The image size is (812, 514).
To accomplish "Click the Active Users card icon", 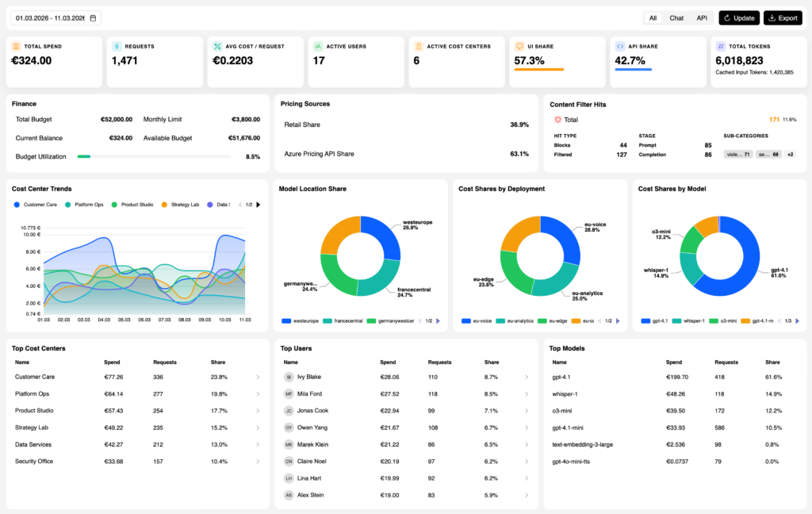I will pyautogui.click(x=317, y=46).
